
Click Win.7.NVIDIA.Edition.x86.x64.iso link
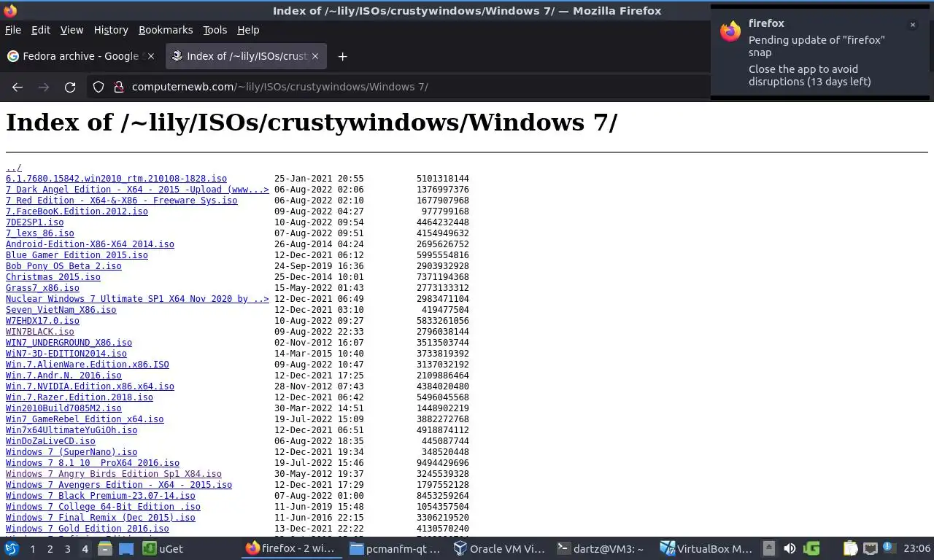[x=90, y=386]
